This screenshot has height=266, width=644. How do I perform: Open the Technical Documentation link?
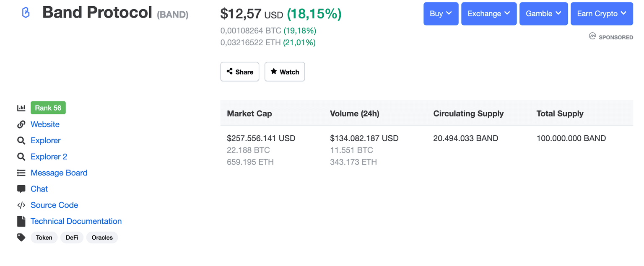76,221
